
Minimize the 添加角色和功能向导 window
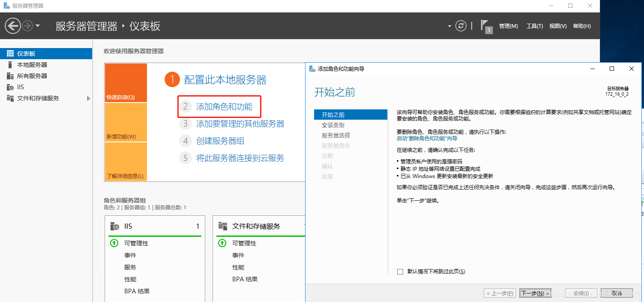click(x=593, y=69)
